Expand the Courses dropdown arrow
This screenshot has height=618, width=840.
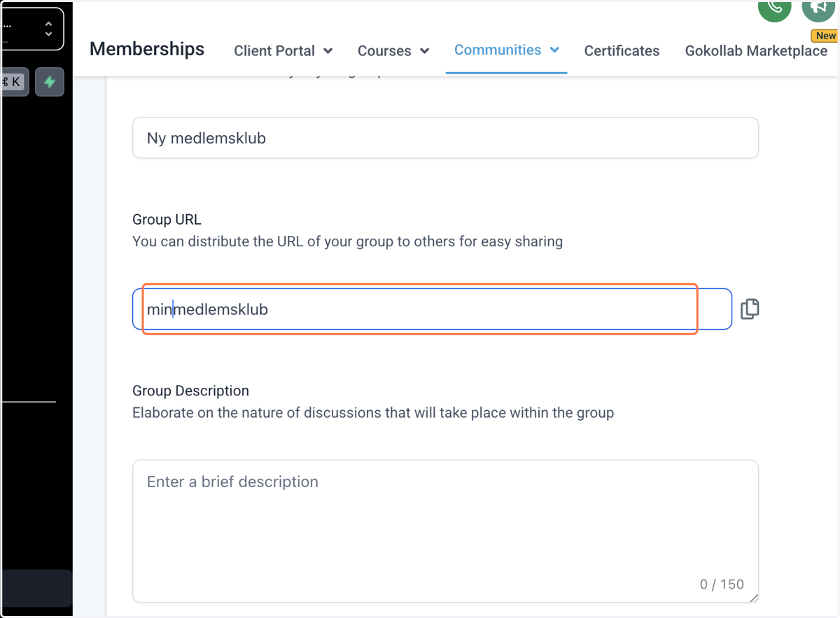point(424,51)
